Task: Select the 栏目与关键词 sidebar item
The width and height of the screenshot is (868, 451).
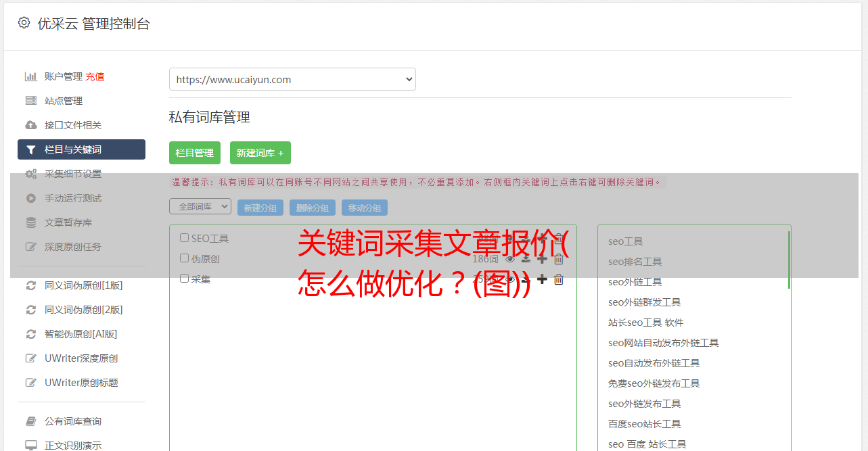Action: [81, 149]
